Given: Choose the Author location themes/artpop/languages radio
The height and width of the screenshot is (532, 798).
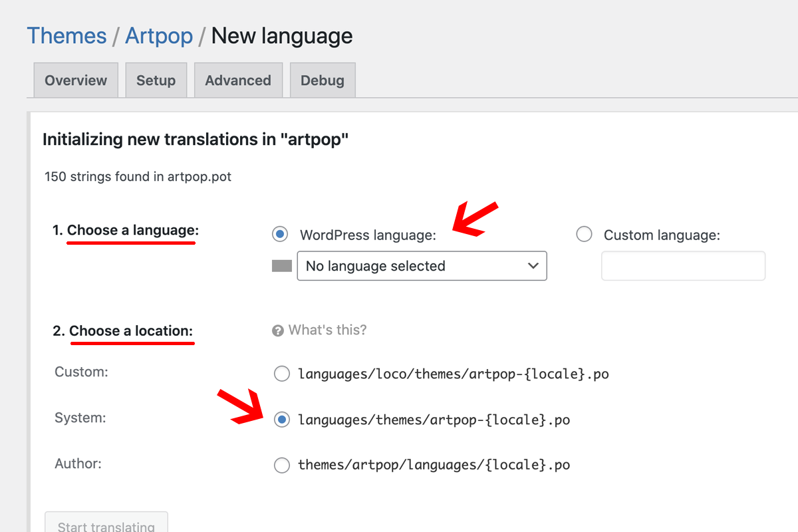Looking at the screenshot, I should click(x=282, y=465).
